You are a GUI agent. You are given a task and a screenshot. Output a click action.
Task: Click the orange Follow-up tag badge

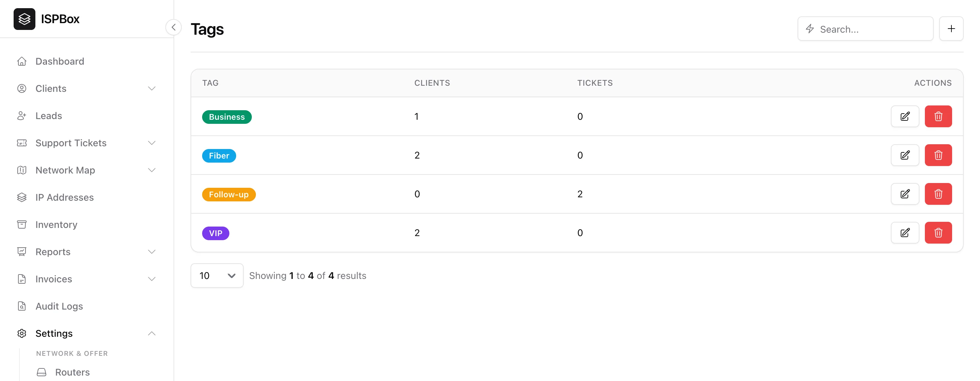pos(229,195)
